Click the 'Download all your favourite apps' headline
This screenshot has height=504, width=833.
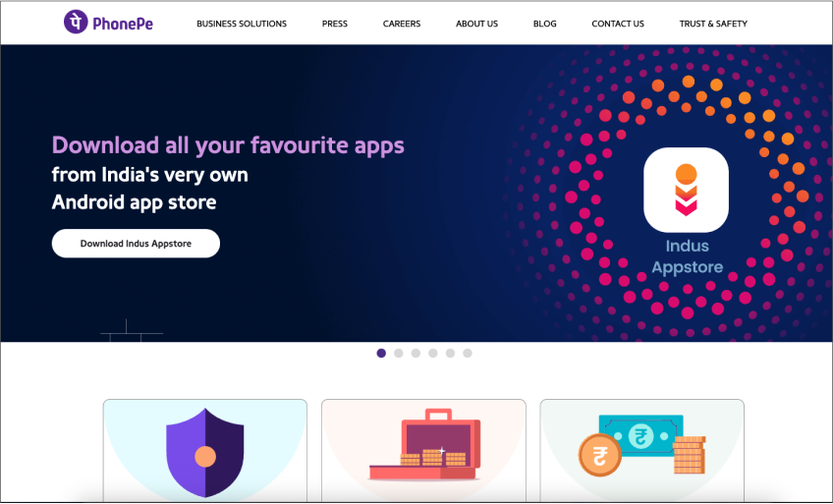click(x=228, y=145)
